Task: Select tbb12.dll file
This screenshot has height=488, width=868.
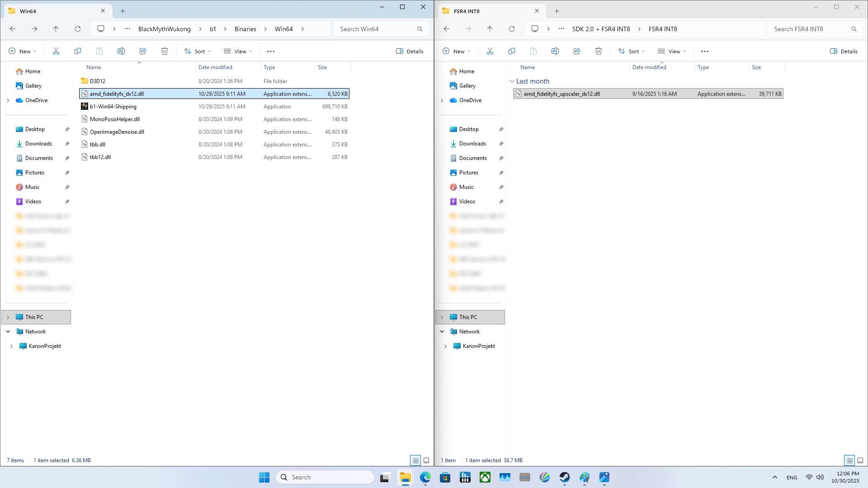Action: pyautogui.click(x=214, y=157)
